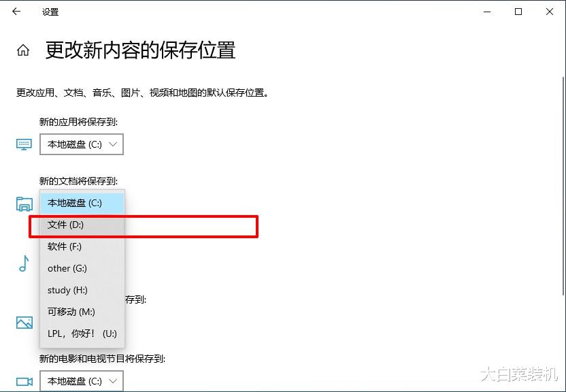Click the video camera icon

pyautogui.click(x=24, y=382)
